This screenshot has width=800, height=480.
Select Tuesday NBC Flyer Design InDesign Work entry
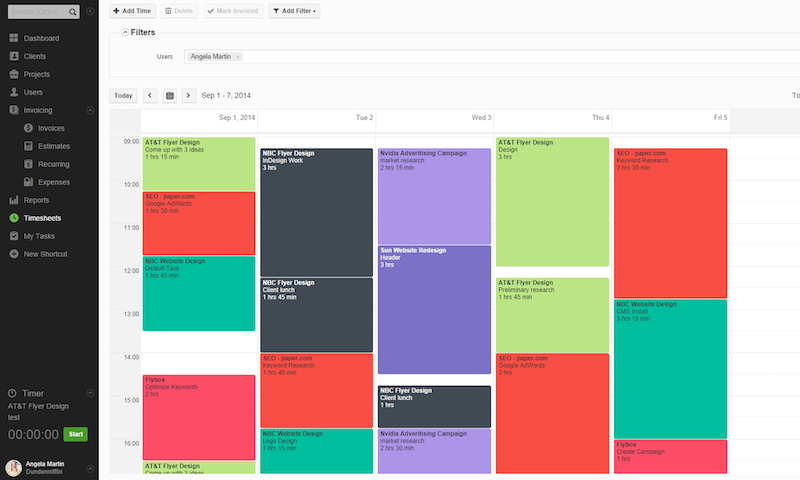coord(316,212)
